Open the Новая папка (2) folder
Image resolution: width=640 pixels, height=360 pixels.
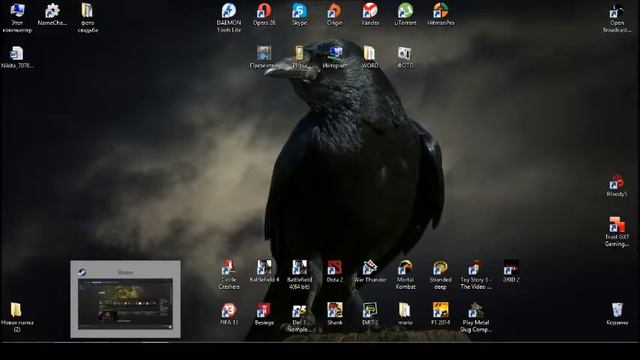pos(17,317)
